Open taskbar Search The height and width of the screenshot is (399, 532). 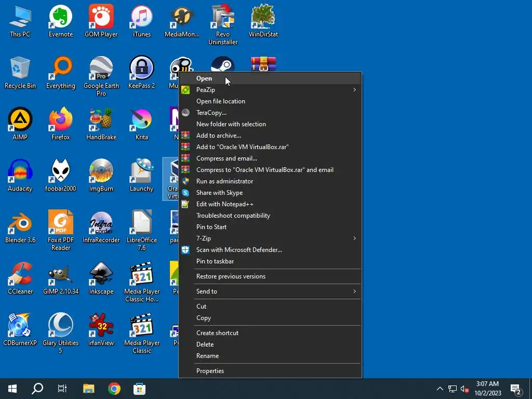pyautogui.click(x=37, y=389)
